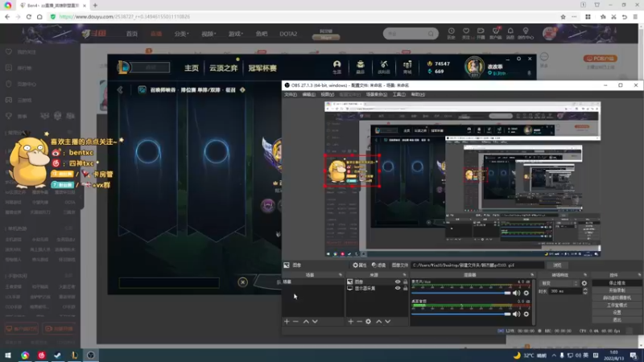
Task: Undock the OBS scenes panel header icon
Action: coord(340,274)
